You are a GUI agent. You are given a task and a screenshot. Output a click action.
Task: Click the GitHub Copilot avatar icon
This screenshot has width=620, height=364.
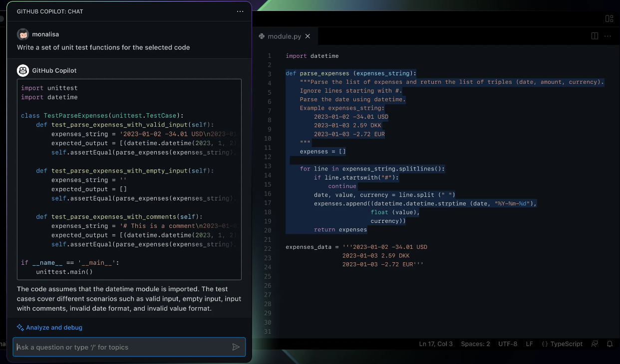point(22,70)
